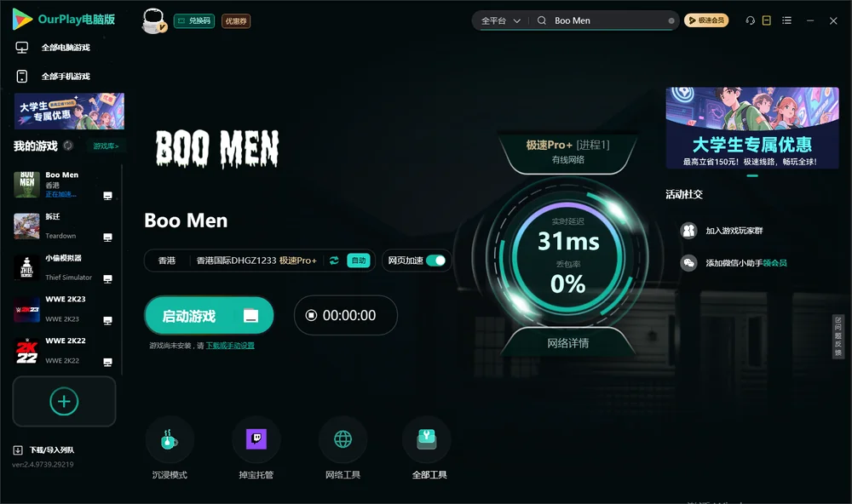Viewport: 852px width, 504px height.
Task: Click the user avatar icon
Action: [153, 20]
